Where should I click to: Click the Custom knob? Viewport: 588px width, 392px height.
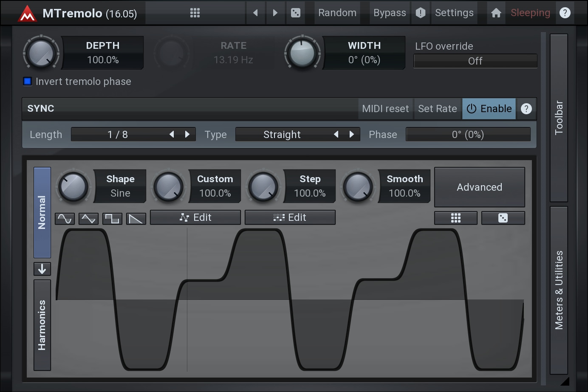[168, 186]
